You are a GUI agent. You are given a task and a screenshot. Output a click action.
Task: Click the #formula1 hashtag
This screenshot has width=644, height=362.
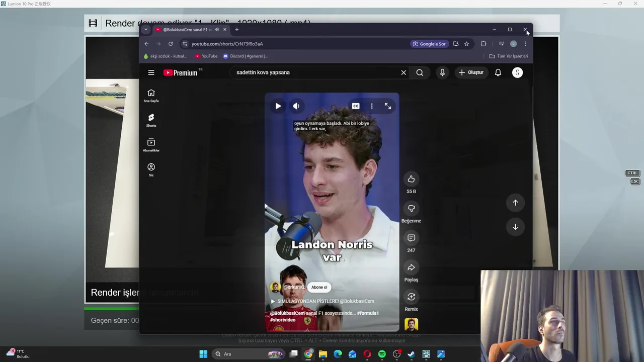coord(368,313)
